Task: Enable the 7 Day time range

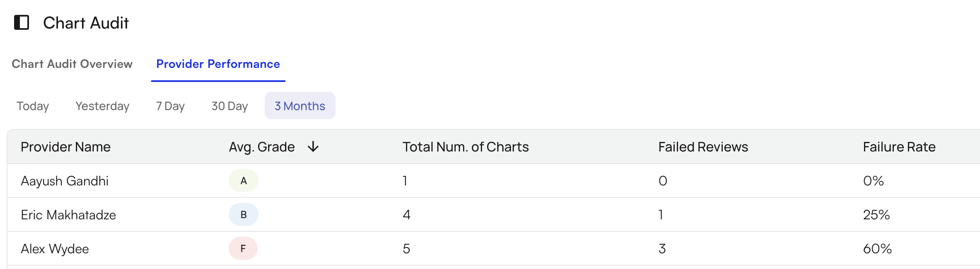Action: pyautogui.click(x=170, y=106)
